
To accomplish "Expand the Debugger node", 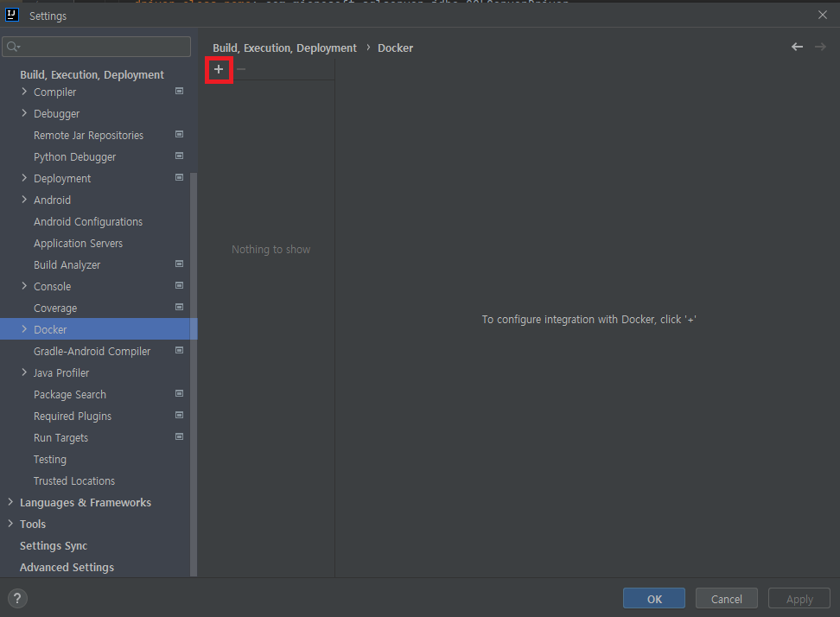I will (24, 113).
